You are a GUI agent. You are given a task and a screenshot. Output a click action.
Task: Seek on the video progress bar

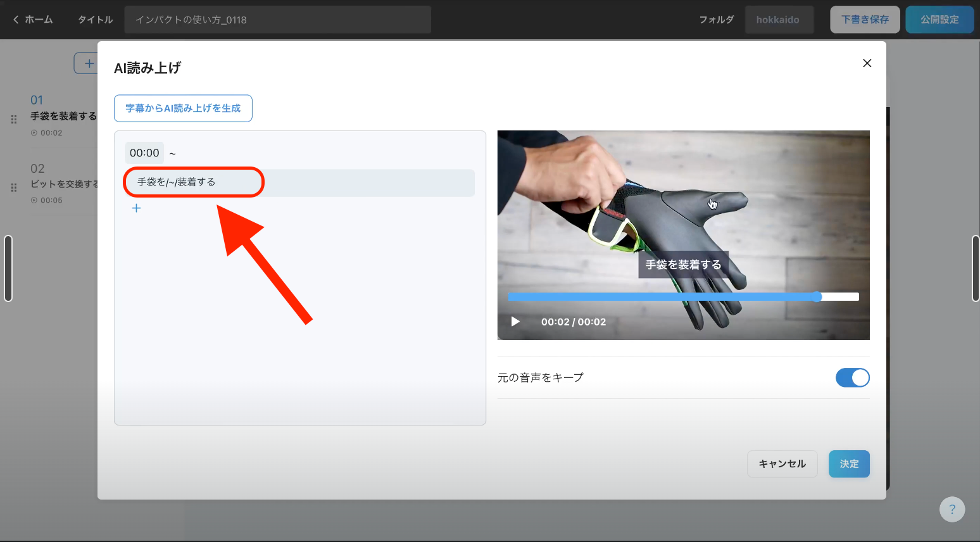point(684,297)
